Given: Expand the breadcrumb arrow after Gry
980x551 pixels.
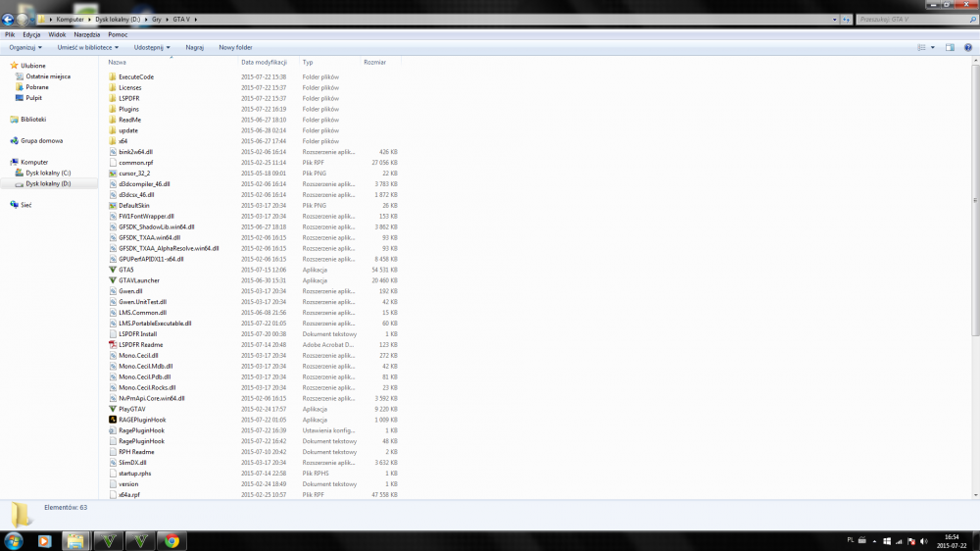Looking at the screenshot, I should pos(167,20).
